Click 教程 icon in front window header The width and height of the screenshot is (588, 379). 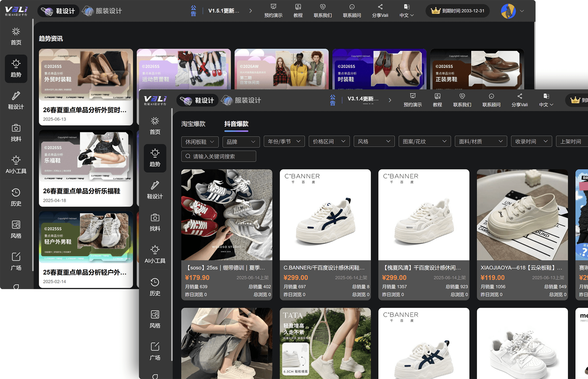click(437, 96)
